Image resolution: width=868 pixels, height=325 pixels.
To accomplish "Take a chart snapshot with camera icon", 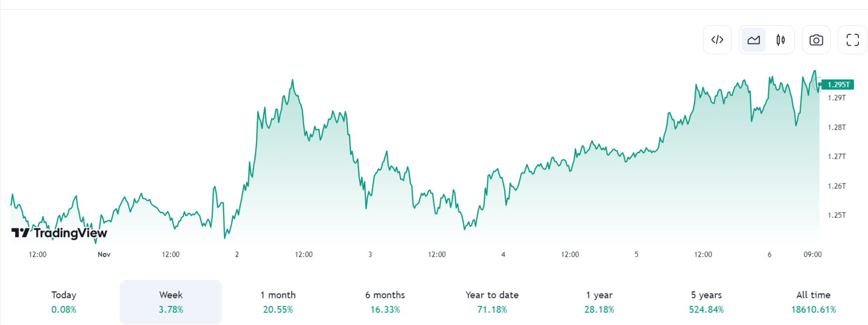I will point(816,39).
